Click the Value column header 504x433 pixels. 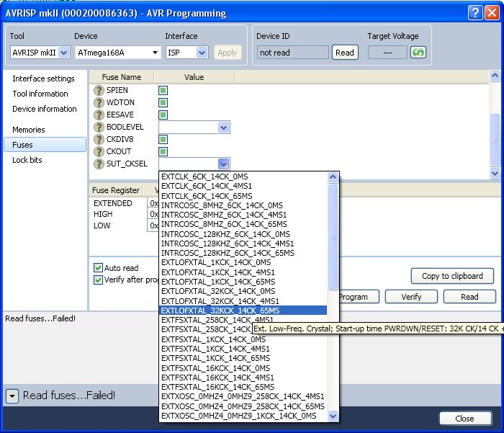[x=194, y=77]
